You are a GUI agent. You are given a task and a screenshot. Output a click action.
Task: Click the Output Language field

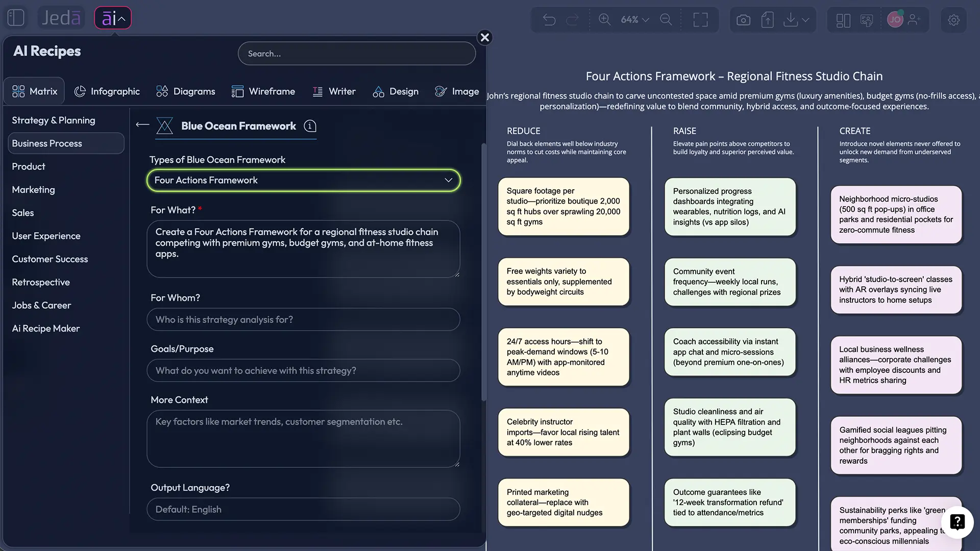coord(304,510)
